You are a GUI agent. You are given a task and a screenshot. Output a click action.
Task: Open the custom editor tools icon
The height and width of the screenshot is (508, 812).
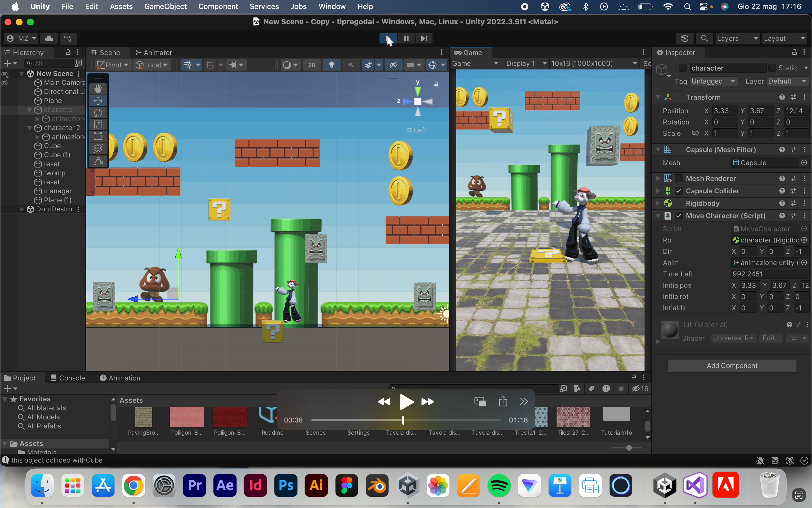[x=98, y=161]
